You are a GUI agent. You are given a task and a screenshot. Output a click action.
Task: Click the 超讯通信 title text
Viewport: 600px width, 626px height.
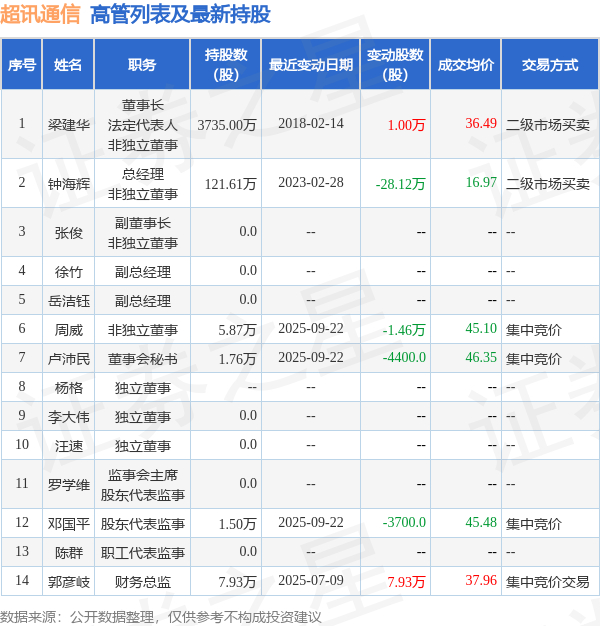40,14
